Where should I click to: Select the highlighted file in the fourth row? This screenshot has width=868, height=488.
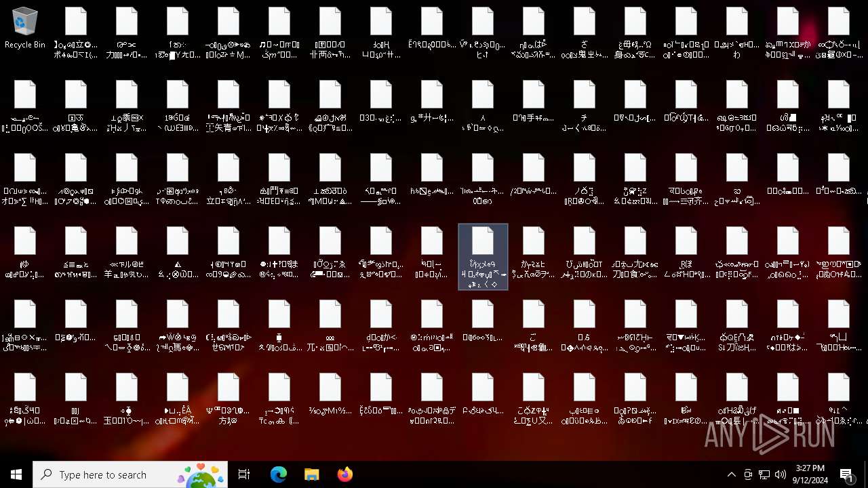pyautogui.click(x=483, y=257)
